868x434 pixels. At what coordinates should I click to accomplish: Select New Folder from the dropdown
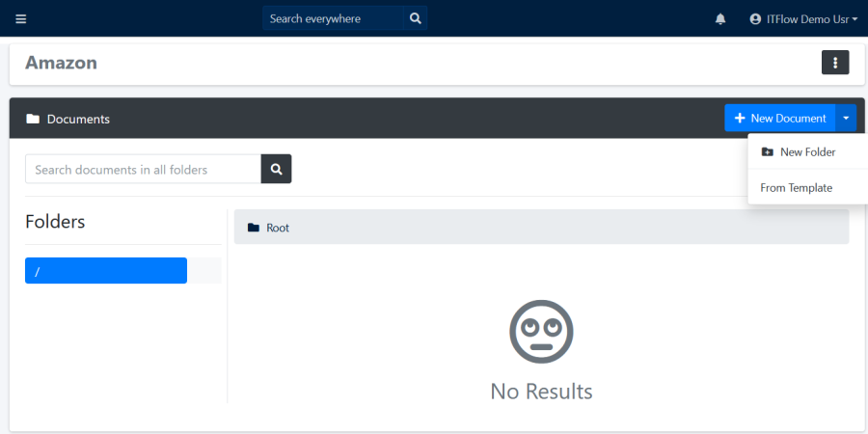tap(807, 152)
